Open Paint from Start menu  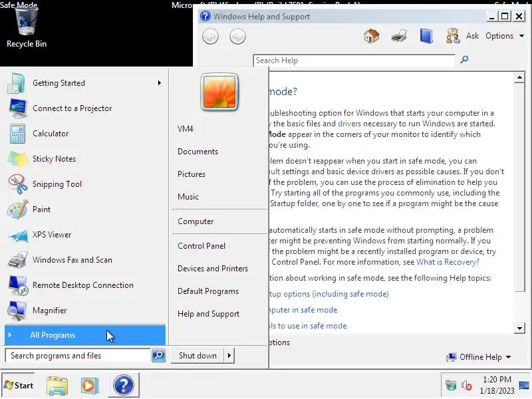click(85, 209)
